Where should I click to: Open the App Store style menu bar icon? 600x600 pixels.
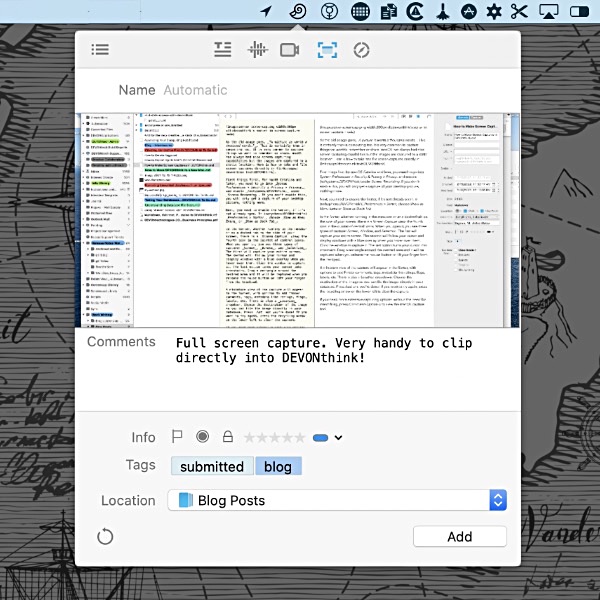tap(469, 11)
